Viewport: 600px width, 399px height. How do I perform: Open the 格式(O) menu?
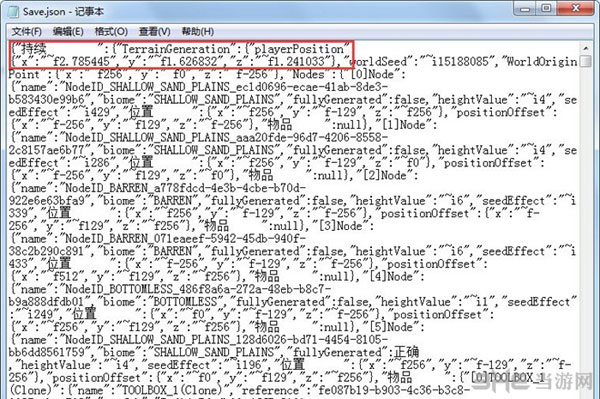[111, 31]
